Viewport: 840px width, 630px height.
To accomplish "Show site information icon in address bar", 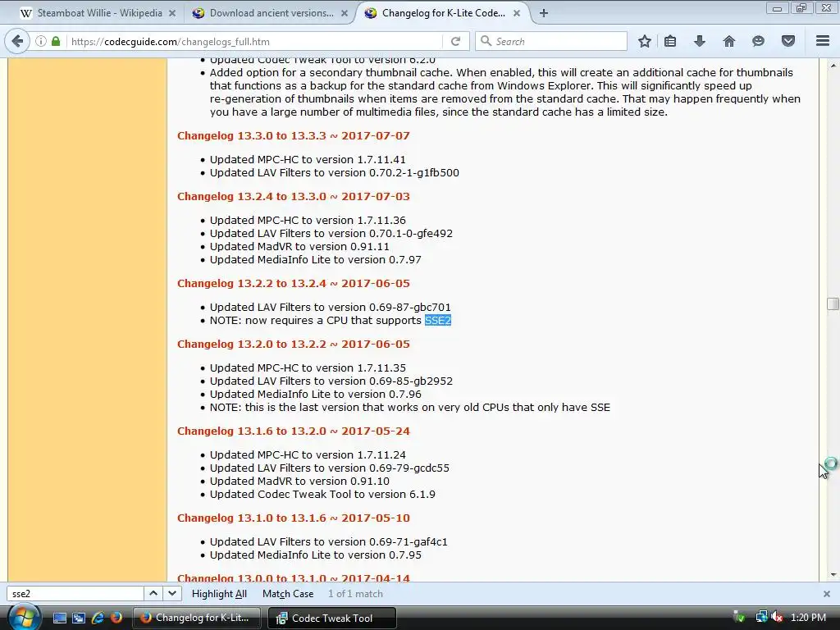I will click(41, 41).
